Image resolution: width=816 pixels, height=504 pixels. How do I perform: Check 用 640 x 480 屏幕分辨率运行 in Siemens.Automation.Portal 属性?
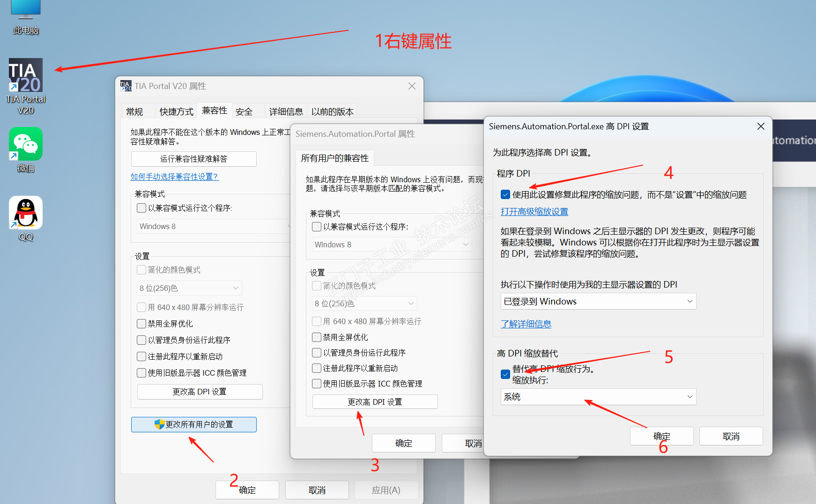(317, 321)
